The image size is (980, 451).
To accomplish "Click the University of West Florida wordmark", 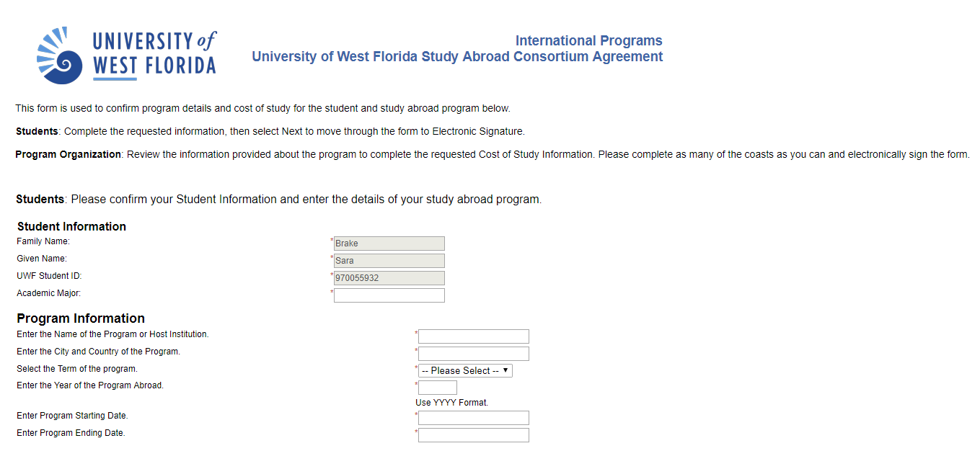I will point(154,55).
